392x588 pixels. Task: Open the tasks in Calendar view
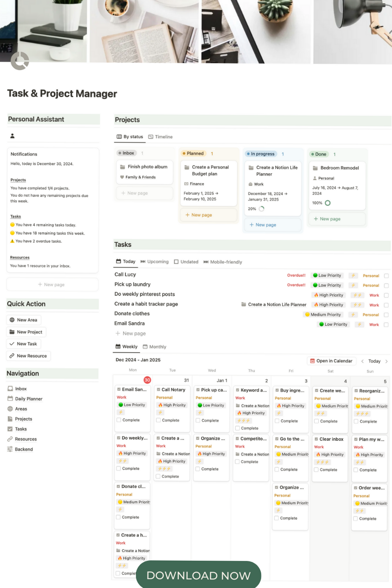tap(331, 361)
